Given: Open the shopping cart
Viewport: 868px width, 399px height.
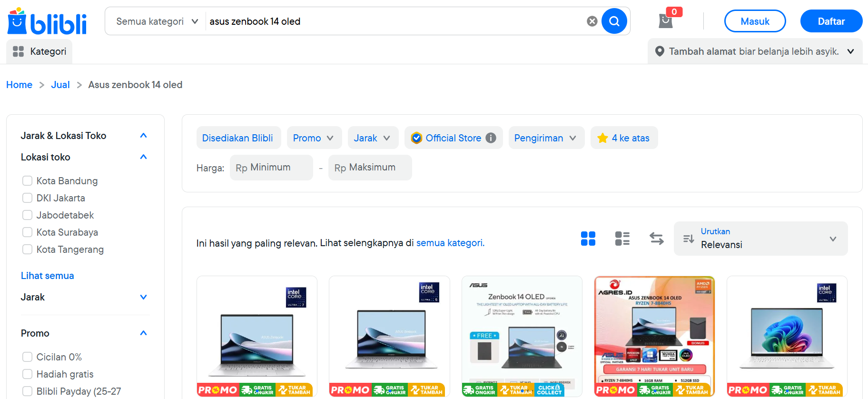Looking at the screenshot, I should pyautogui.click(x=666, y=21).
